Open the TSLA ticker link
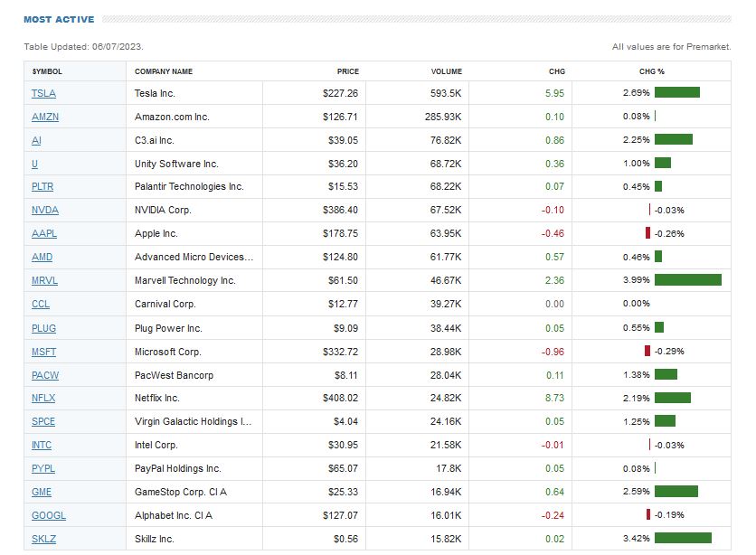The width and height of the screenshot is (756, 555). pyautogui.click(x=43, y=93)
